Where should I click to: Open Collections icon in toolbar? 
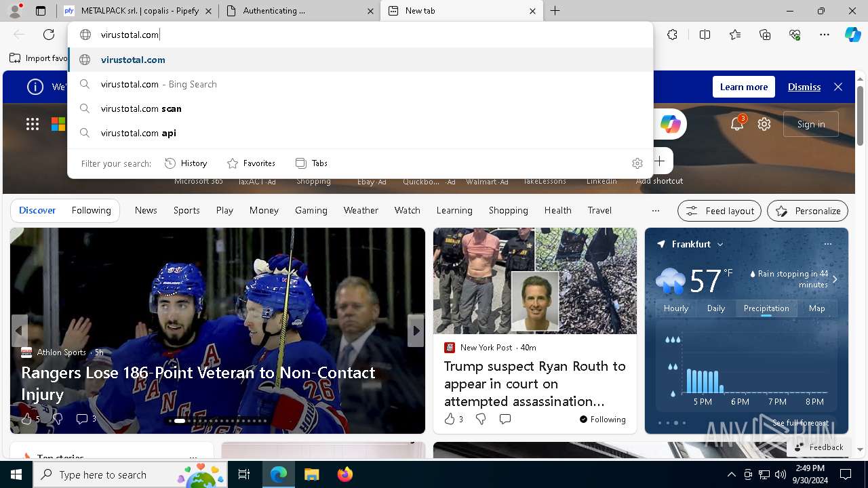click(x=765, y=35)
